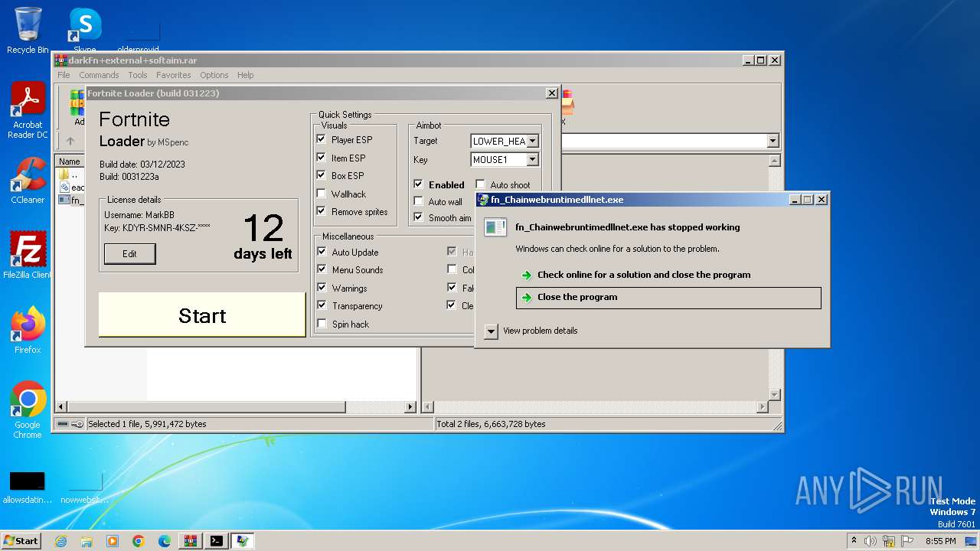Choose Check online for a solution
This screenshot has width=980, height=551.
(x=668, y=275)
